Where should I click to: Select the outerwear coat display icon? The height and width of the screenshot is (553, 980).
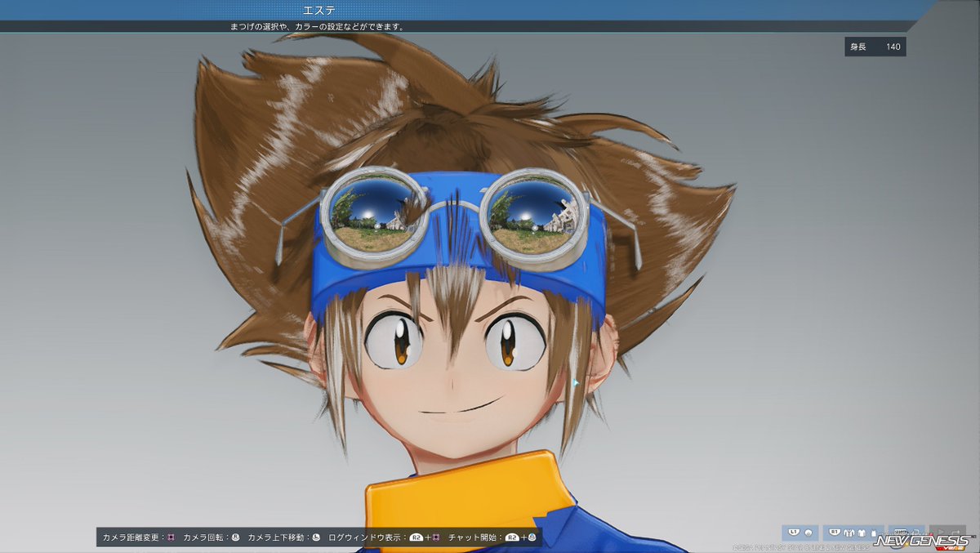[x=849, y=533]
